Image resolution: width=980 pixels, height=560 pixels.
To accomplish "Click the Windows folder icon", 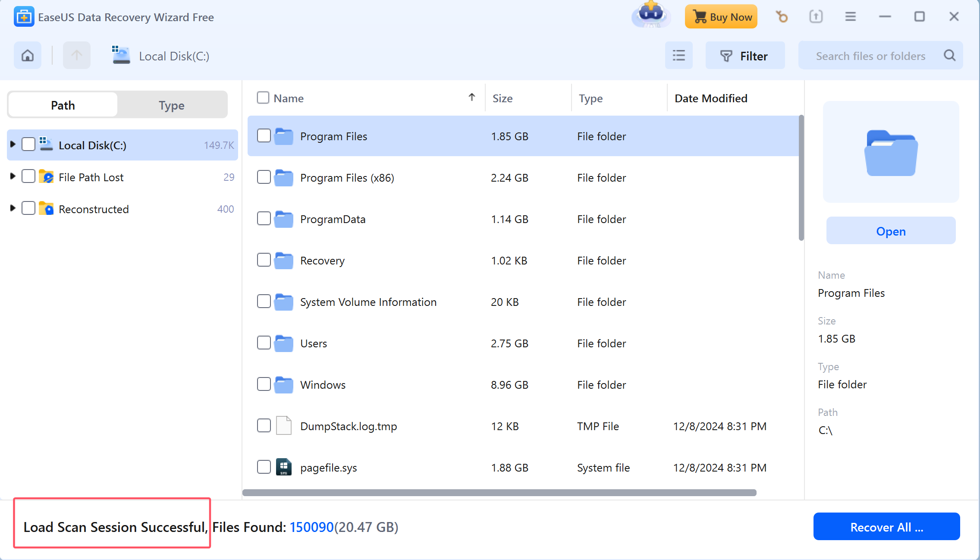I will 284,385.
